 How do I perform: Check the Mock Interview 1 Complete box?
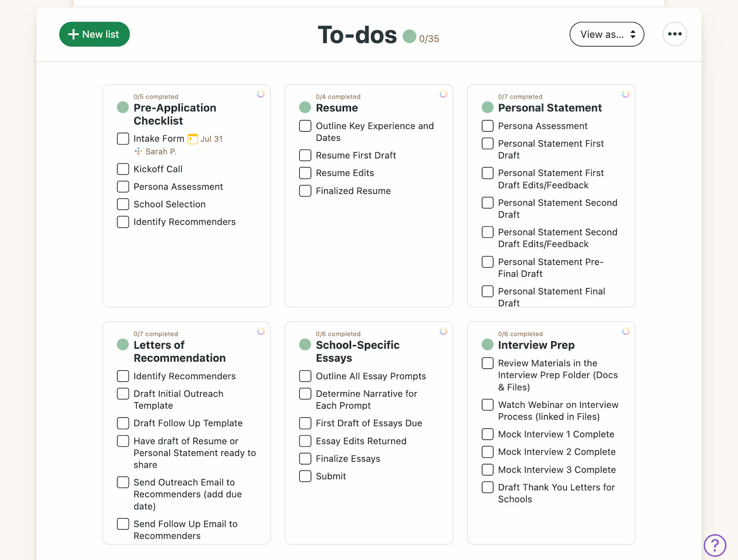487,434
